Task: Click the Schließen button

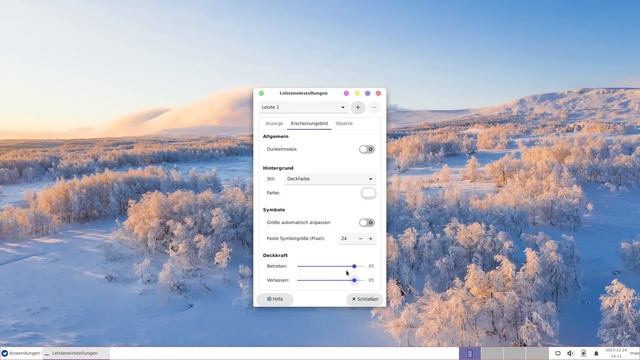Action: [365, 299]
